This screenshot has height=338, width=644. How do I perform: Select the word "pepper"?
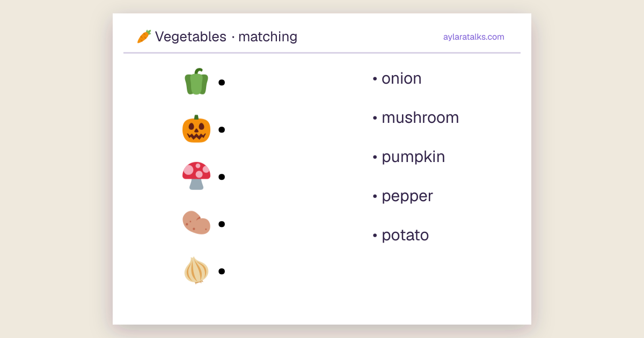407,196
